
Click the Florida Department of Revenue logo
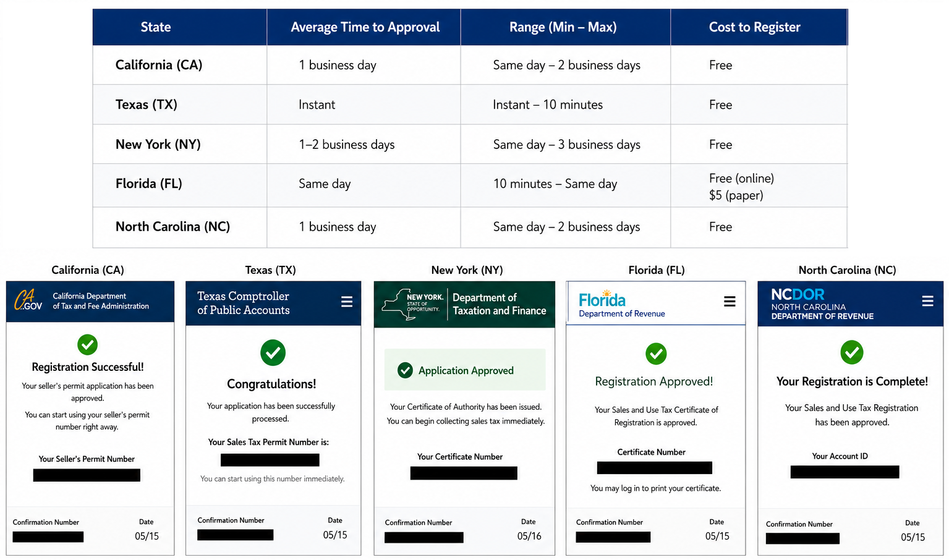[x=622, y=304]
